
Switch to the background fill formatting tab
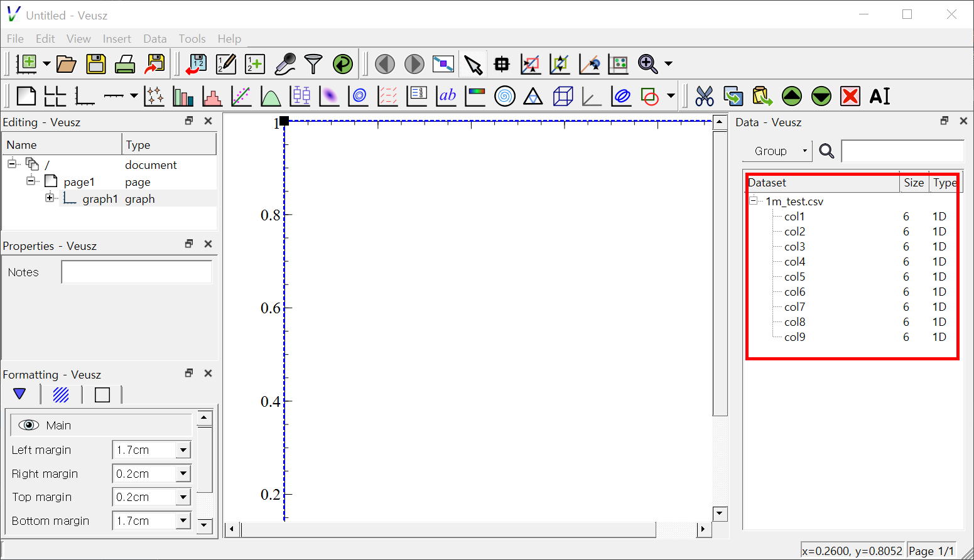[61, 394]
